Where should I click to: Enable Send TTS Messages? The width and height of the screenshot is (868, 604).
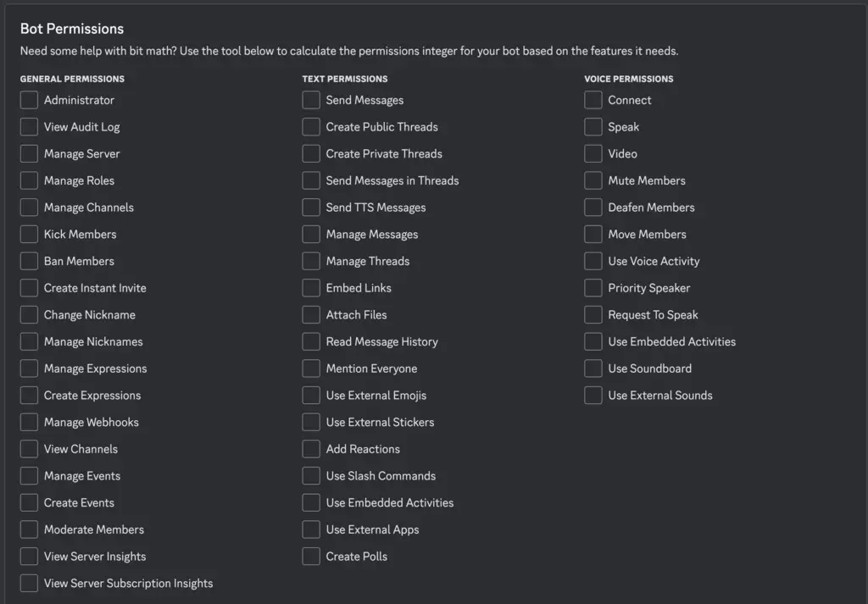pyautogui.click(x=310, y=208)
